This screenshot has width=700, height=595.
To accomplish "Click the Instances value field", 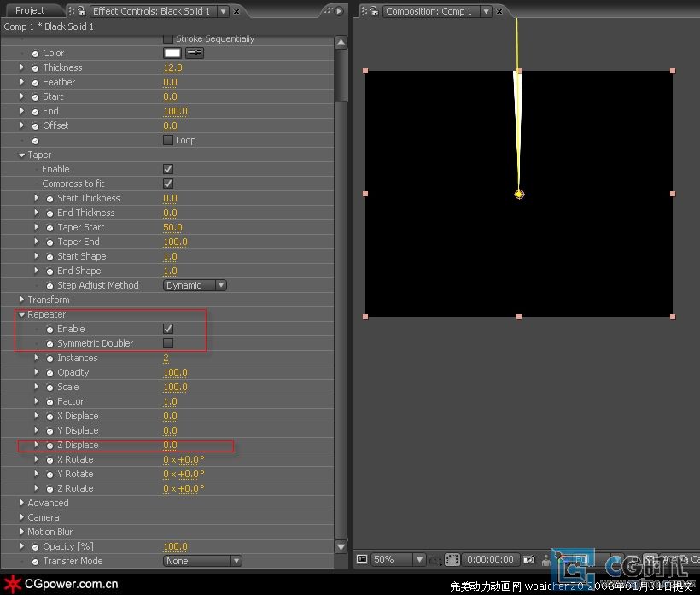I will [166, 358].
